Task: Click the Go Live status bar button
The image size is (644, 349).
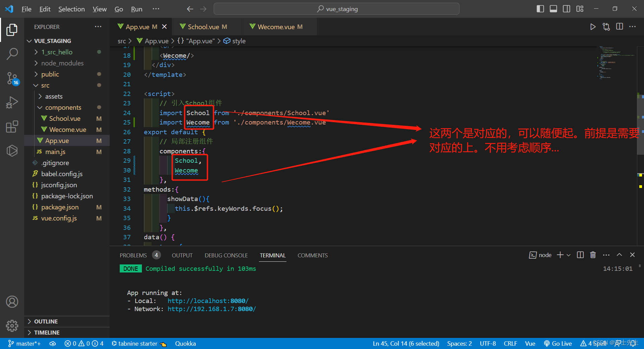Action: [x=558, y=343]
